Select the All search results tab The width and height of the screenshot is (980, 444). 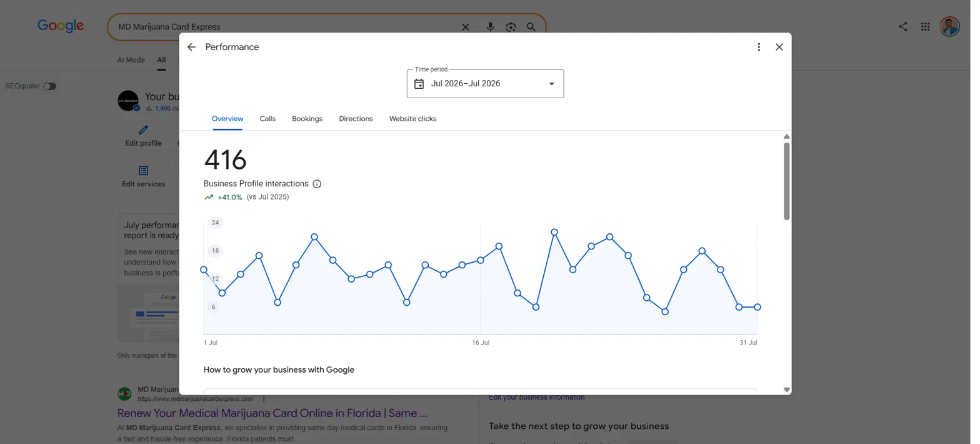161,60
